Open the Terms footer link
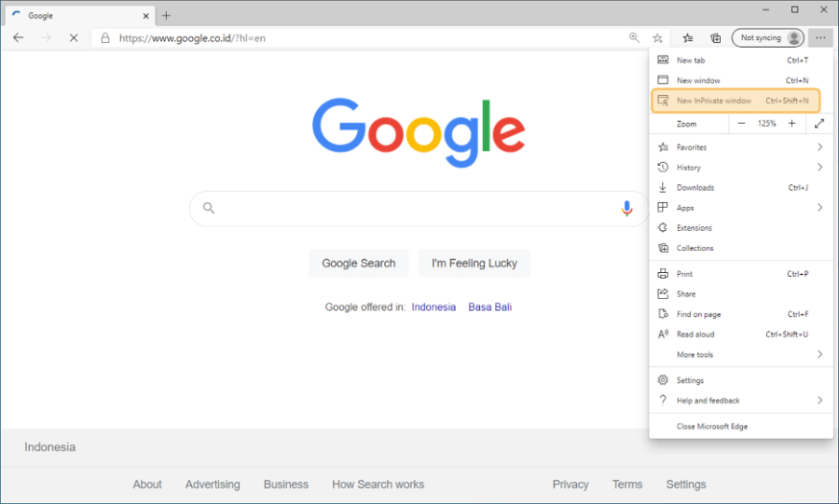 pyautogui.click(x=627, y=484)
